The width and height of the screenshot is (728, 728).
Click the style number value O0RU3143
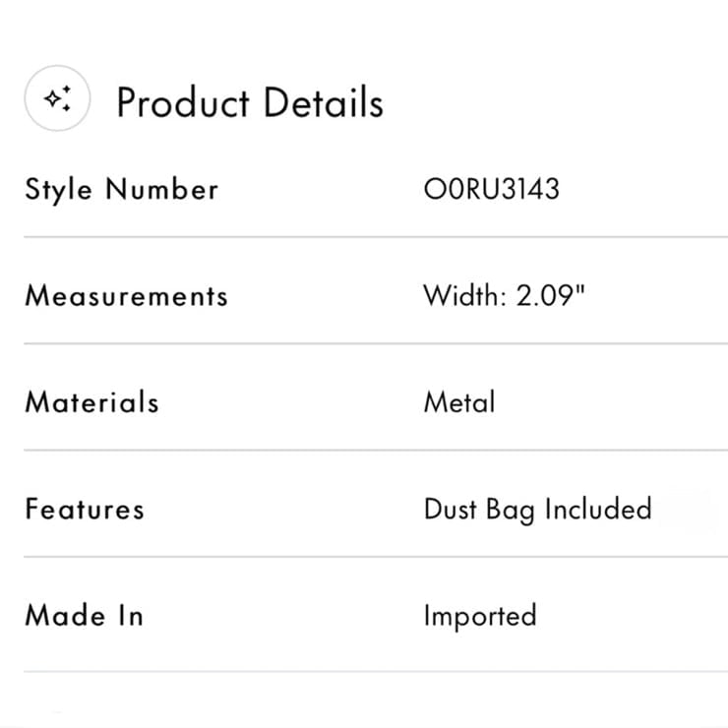coord(492,189)
